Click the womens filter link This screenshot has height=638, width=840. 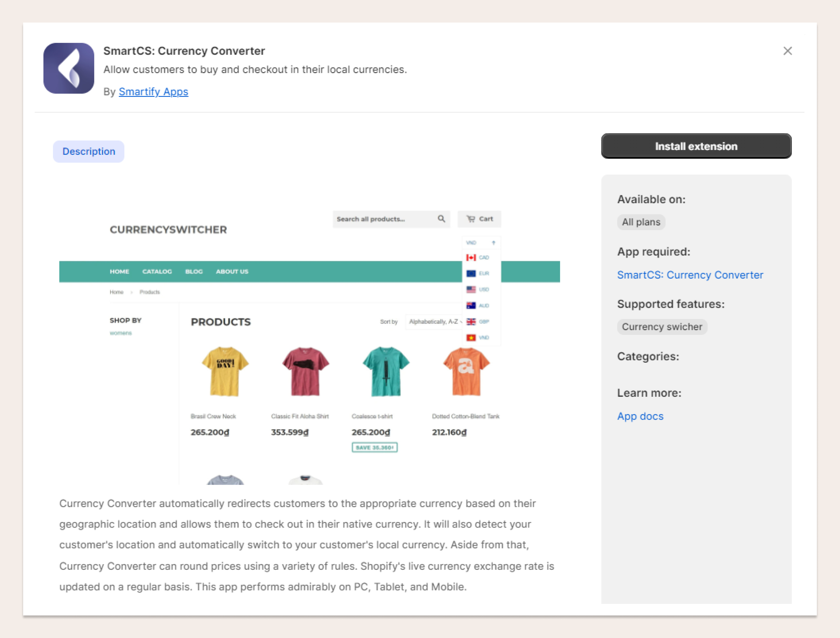pos(121,333)
